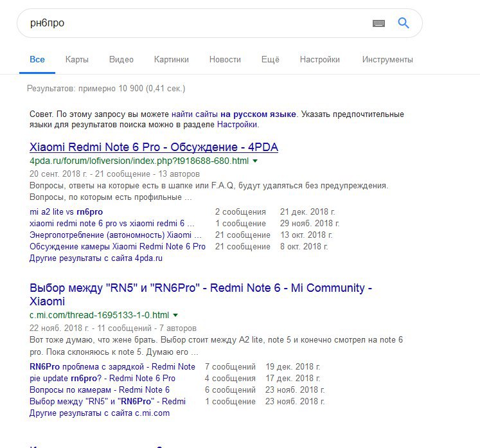Click the 4pda.ru/forum/lofiversion green URL
Viewport: 480px width, 448px height.
pos(139,161)
